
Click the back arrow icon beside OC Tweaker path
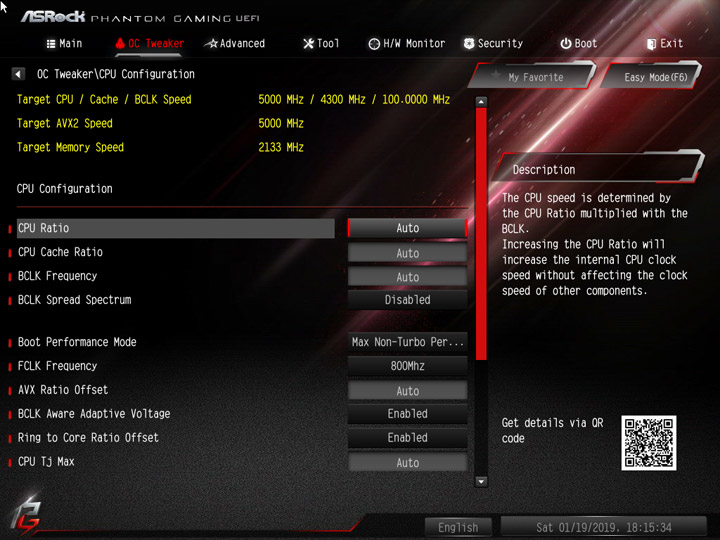point(18,74)
